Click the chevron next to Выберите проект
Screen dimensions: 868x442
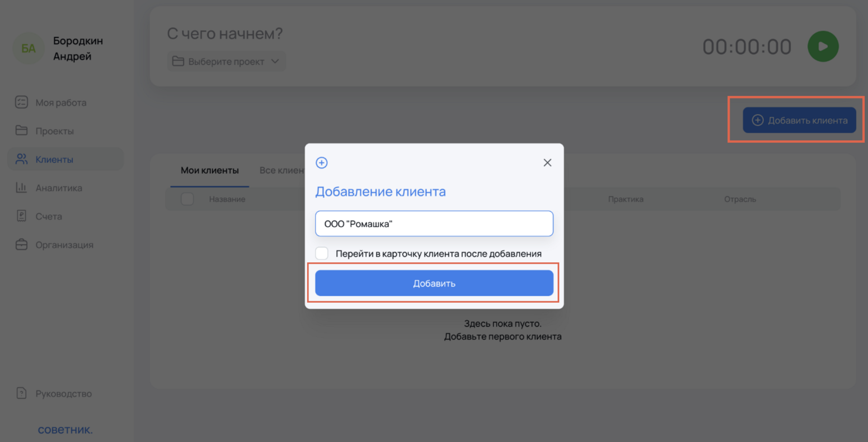[x=275, y=61]
